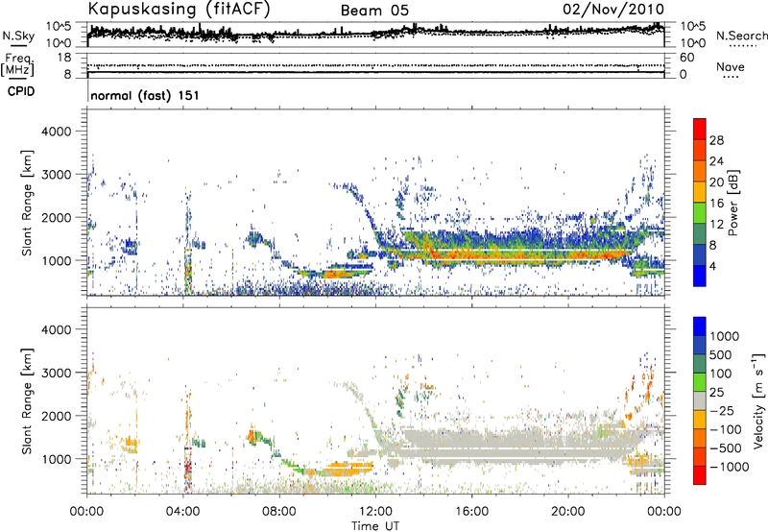Viewport: 768px width, 532px height.
Task: Click the "Freq. [MHz]" axis label
Action: point(17,64)
